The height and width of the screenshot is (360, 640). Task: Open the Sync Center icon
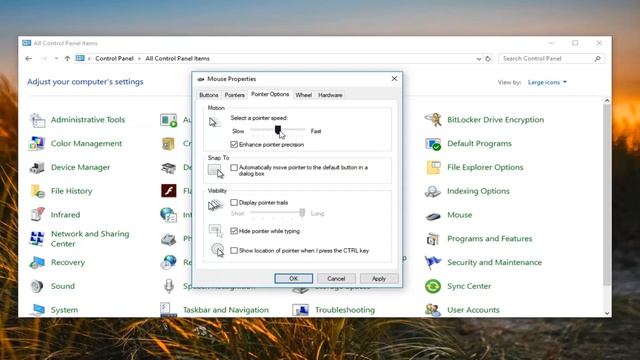click(x=433, y=286)
